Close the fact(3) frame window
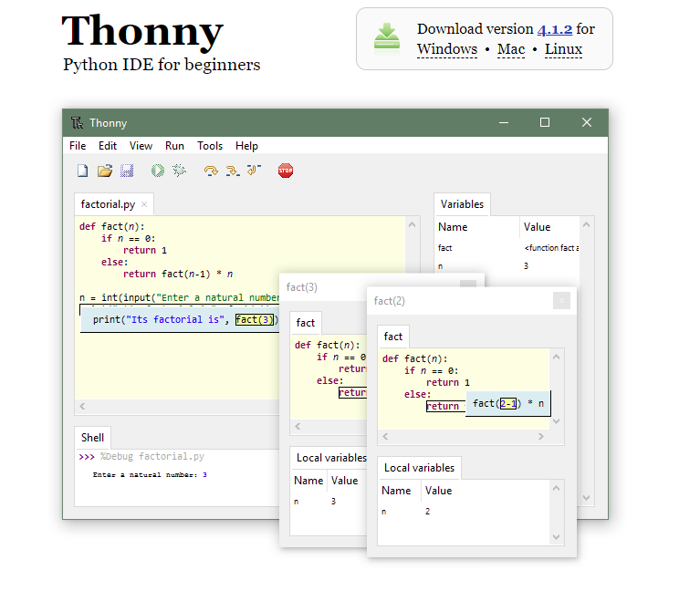The image size is (700, 591). [x=468, y=285]
